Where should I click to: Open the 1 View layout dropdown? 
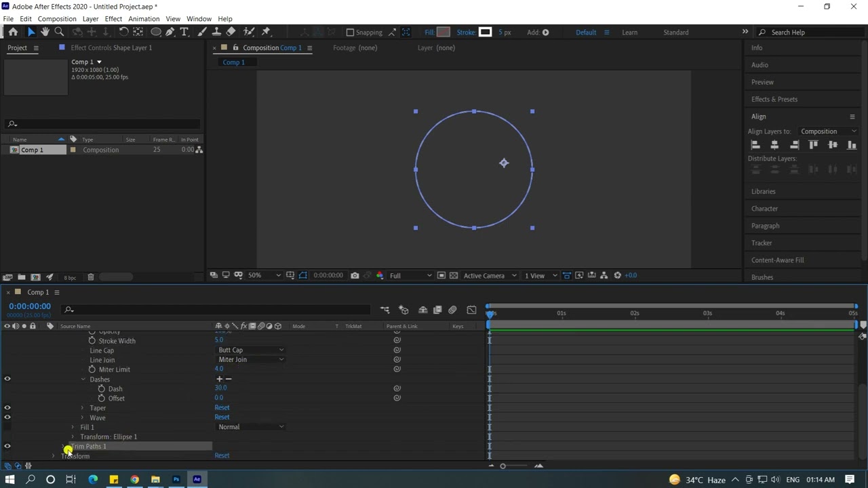coord(540,275)
